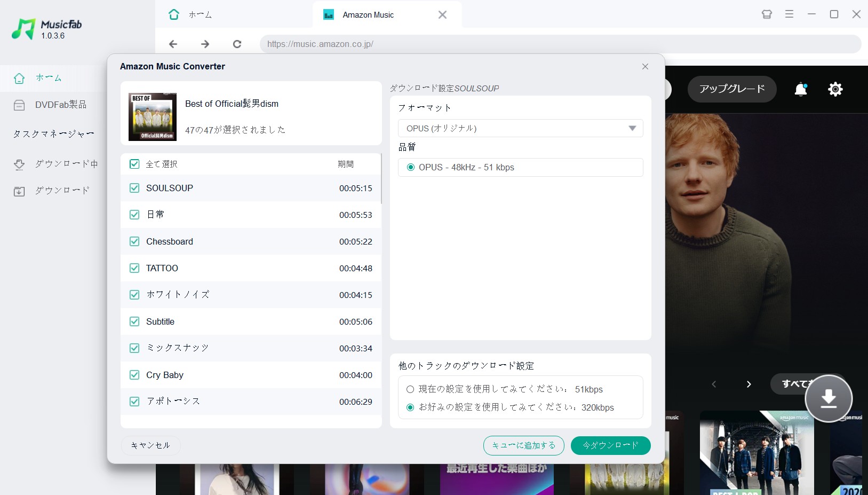Screen dimensions: 868x495
Task: Open the hamburger menu in the title bar
Action: pyautogui.click(x=789, y=14)
